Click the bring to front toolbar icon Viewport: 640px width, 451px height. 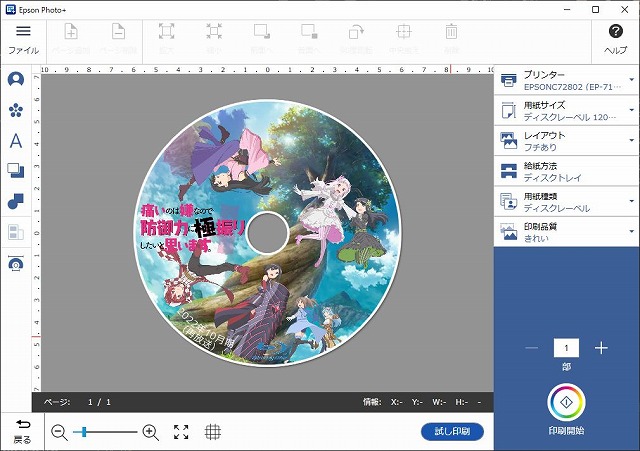(x=262, y=31)
